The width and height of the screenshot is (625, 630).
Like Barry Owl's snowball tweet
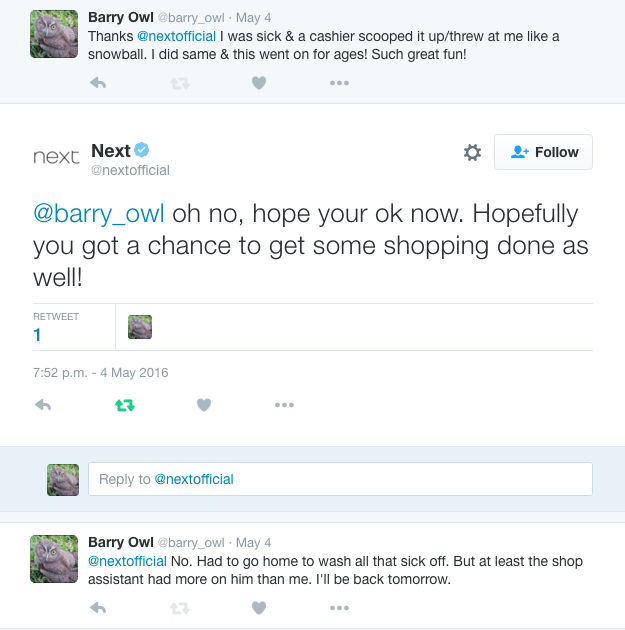pyautogui.click(x=259, y=83)
